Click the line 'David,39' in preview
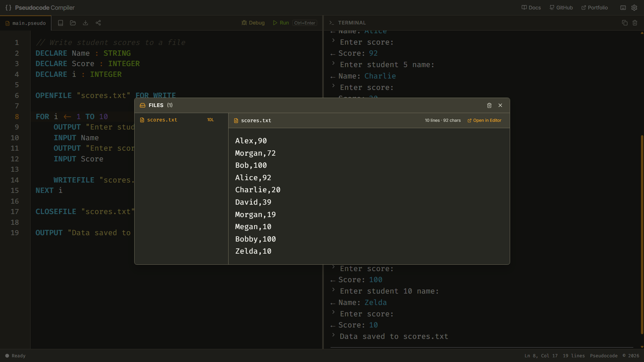Screen dimensions: 644x362 coord(253,202)
